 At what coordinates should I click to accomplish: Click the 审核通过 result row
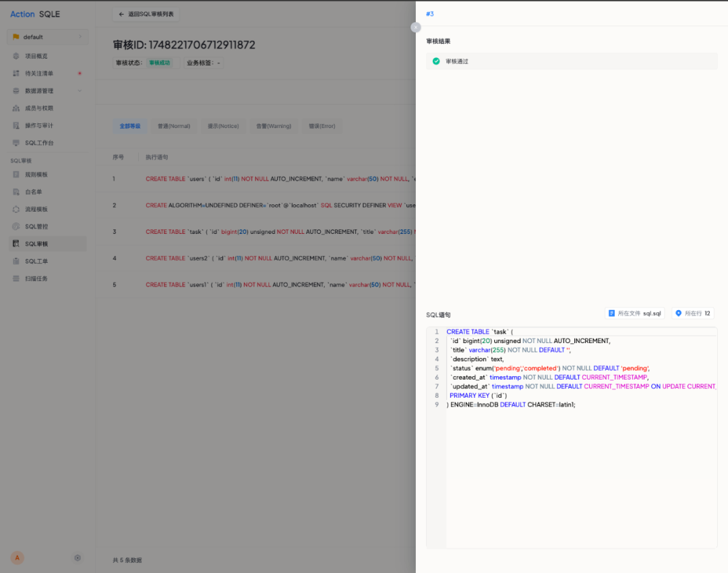pos(572,61)
